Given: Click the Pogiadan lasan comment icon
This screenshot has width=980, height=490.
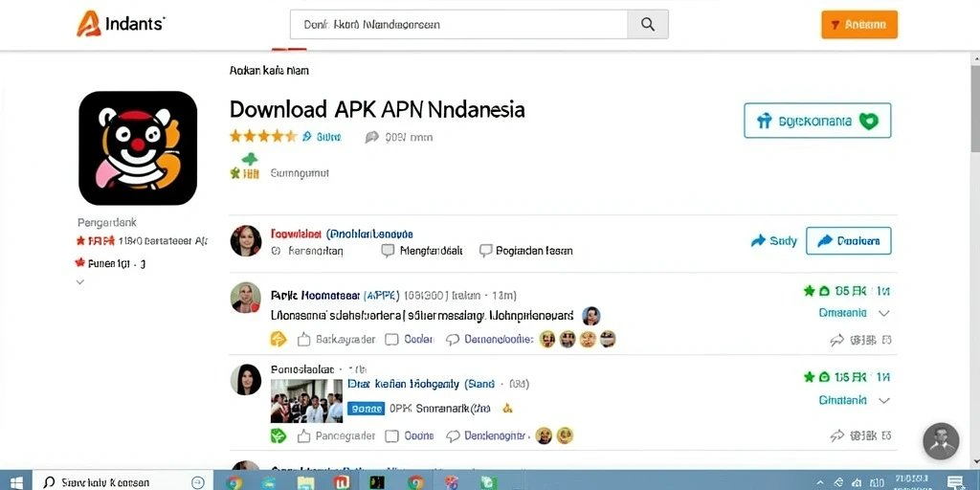Looking at the screenshot, I should [x=485, y=251].
